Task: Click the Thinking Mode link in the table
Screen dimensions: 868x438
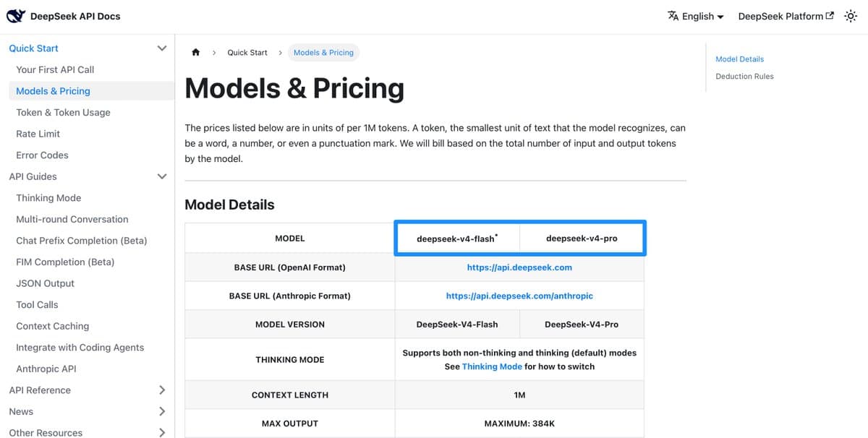Action: point(492,366)
